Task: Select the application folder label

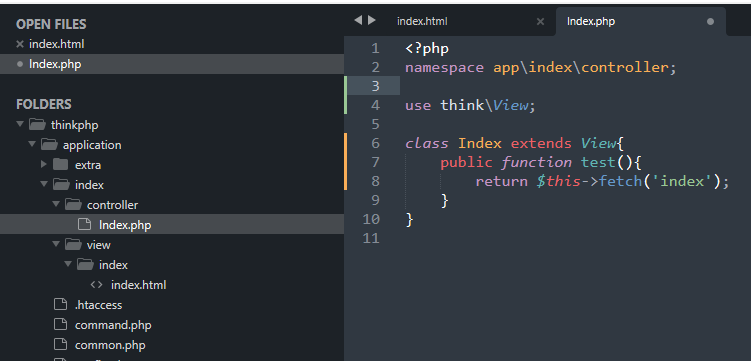Action: pyautogui.click(x=92, y=145)
